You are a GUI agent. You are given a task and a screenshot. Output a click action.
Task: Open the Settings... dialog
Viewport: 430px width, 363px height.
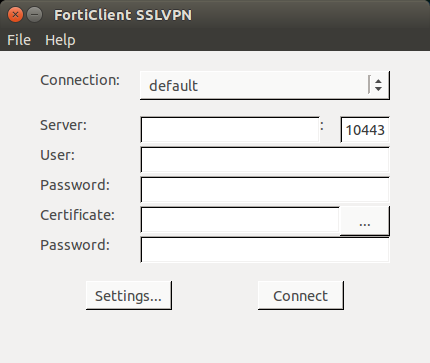click(x=129, y=295)
